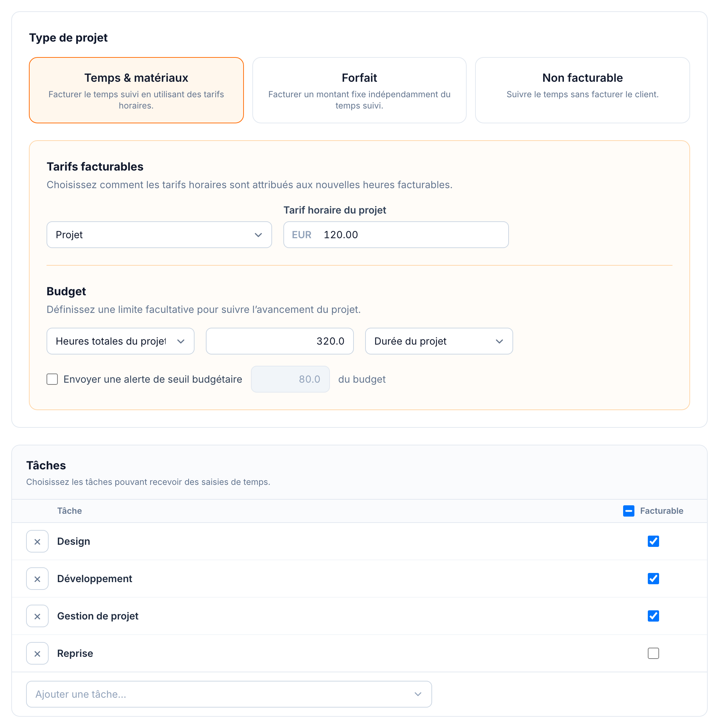Click the Design task name
The image size is (719, 728).
click(73, 542)
